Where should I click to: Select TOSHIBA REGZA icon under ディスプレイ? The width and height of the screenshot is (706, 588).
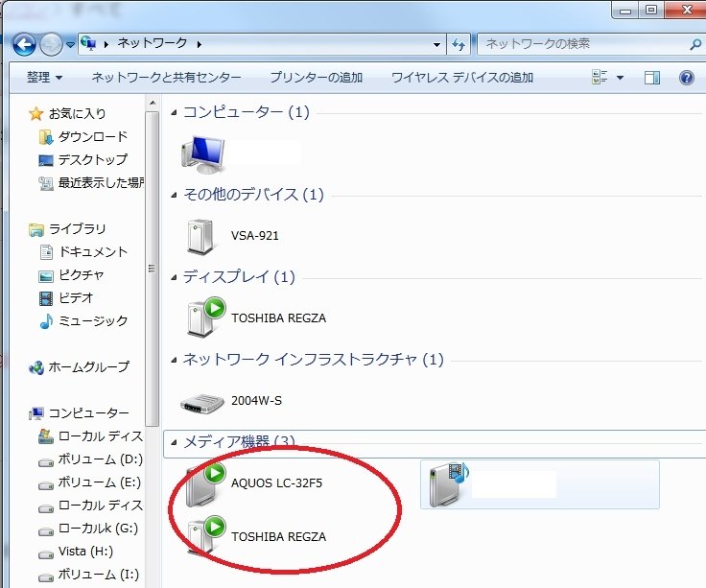coord(205,317)
